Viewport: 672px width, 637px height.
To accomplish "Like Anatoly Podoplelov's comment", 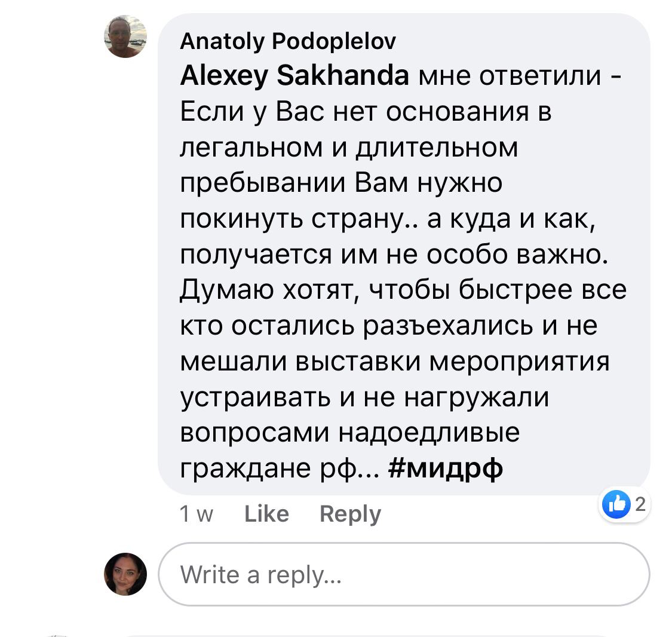I will [266, 514].
